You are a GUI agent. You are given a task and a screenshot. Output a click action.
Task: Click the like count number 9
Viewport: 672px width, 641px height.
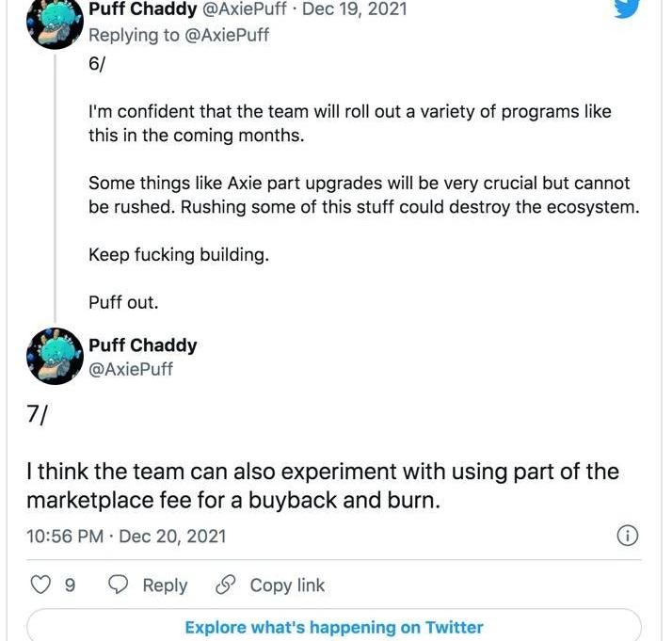70,585
